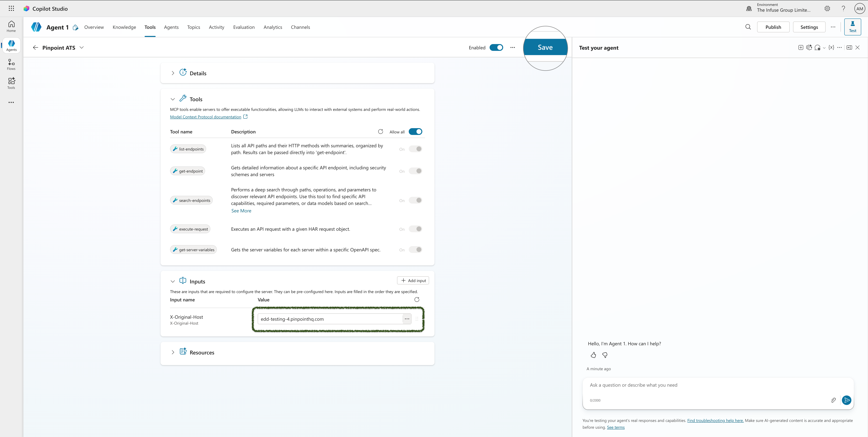Open more options next to Enabled toggle
The image size is (868, 437).
pos(512,47)
